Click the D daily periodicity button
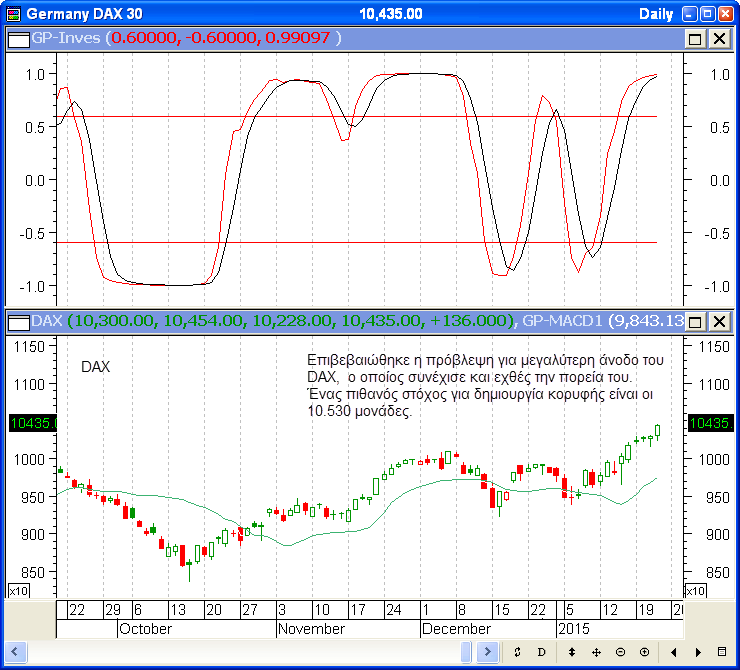 click(x=541, y=652)
